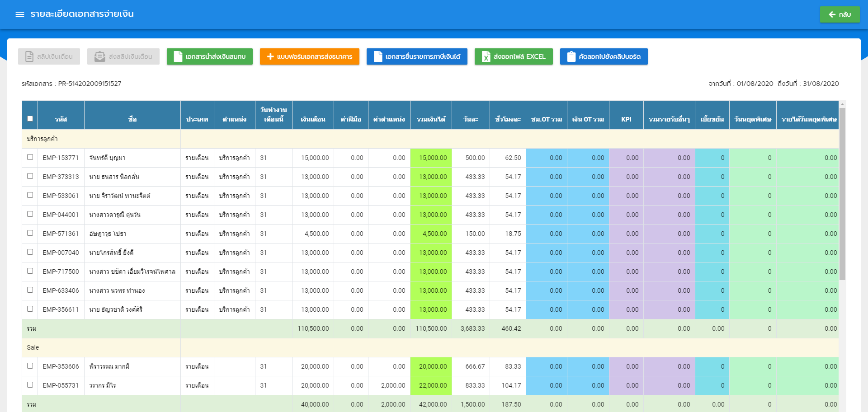
Task: Click employee name อัษฎาวุธ โปธา
Action: (108, 234)
